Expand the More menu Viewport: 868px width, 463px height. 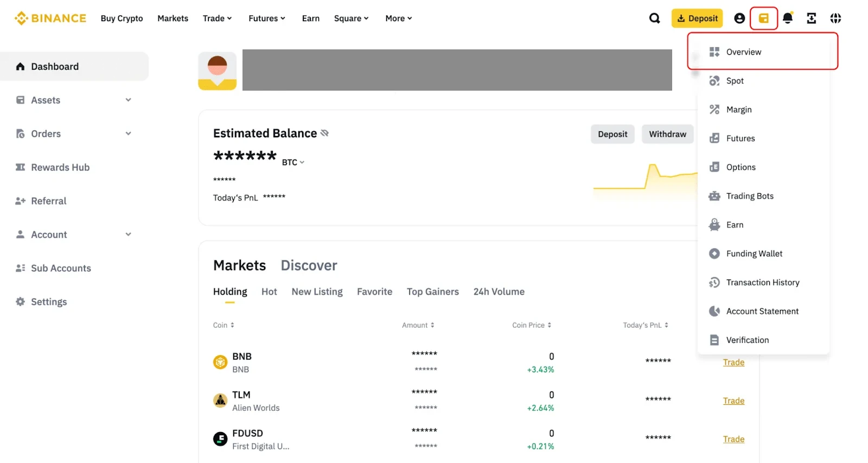coord(399,18)
